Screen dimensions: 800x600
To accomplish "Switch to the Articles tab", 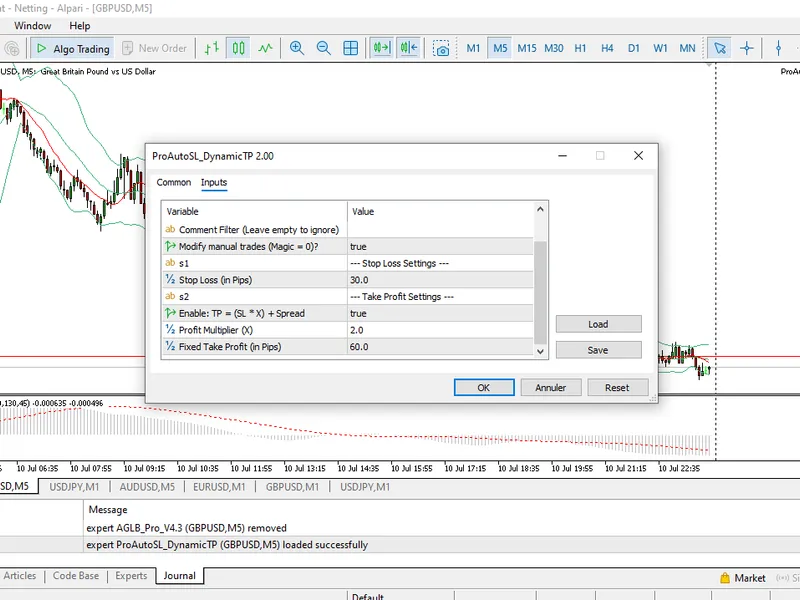I will click(20, 576).
